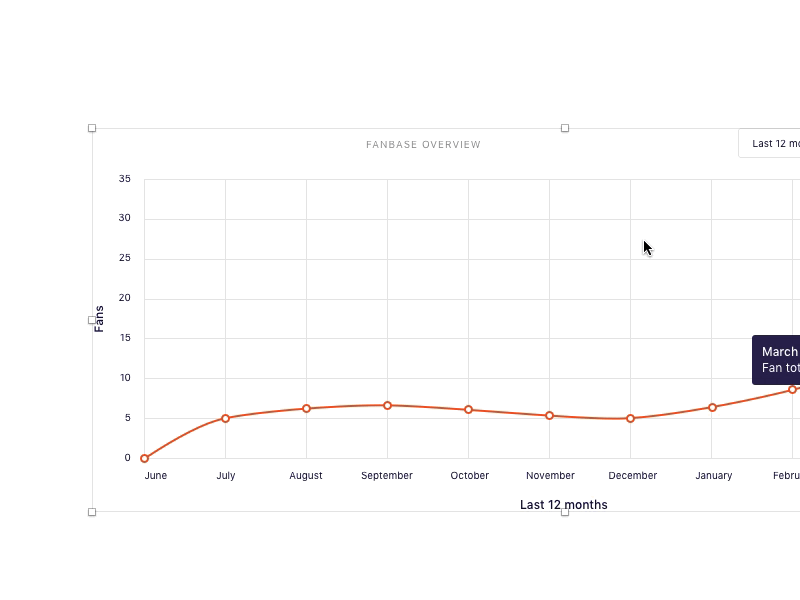Select the January data point marker
Image resolution: width=800 pixels, height=600 pixels.
coord(714,406)
